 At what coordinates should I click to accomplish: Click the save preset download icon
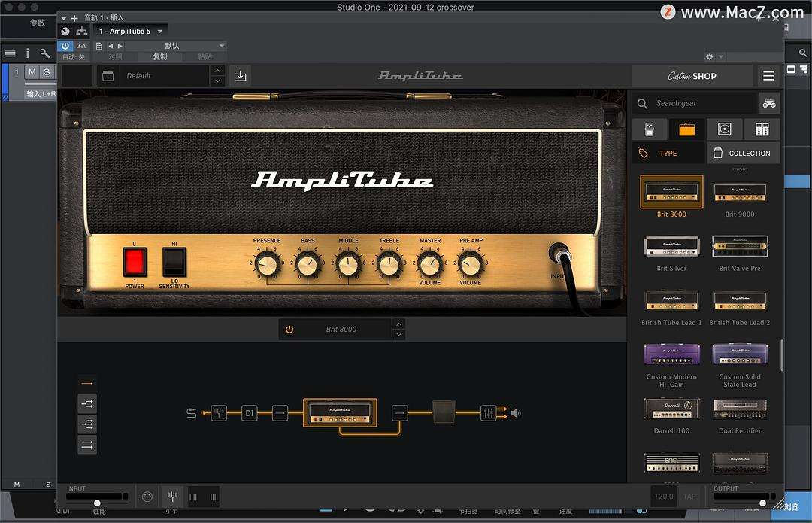coord(241,76)
